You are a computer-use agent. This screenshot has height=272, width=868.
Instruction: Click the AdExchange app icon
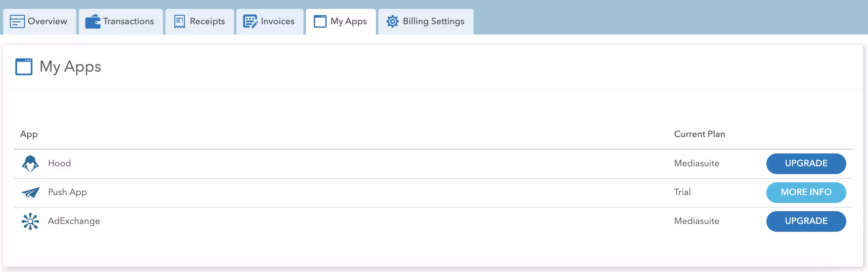[x=30, y=221]
